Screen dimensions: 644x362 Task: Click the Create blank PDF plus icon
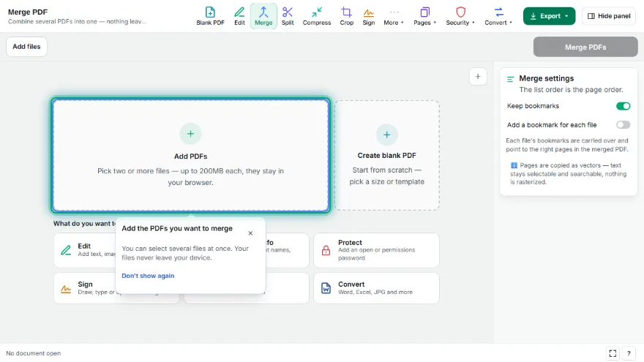[387, 135]
